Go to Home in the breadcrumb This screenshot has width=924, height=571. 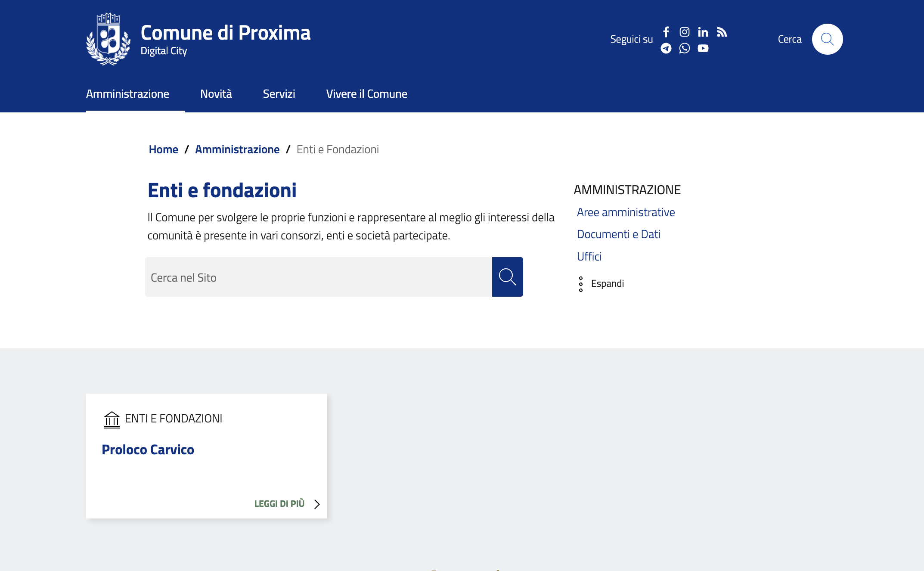pyautogui.click(x=164, y=149)
